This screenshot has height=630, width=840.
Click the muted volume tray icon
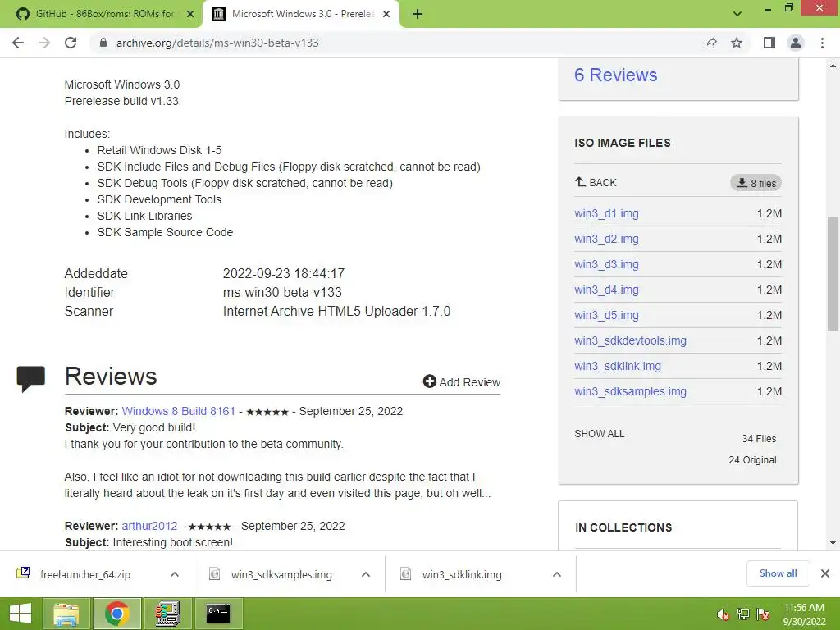pyautogui.click(x=724, y=615)
